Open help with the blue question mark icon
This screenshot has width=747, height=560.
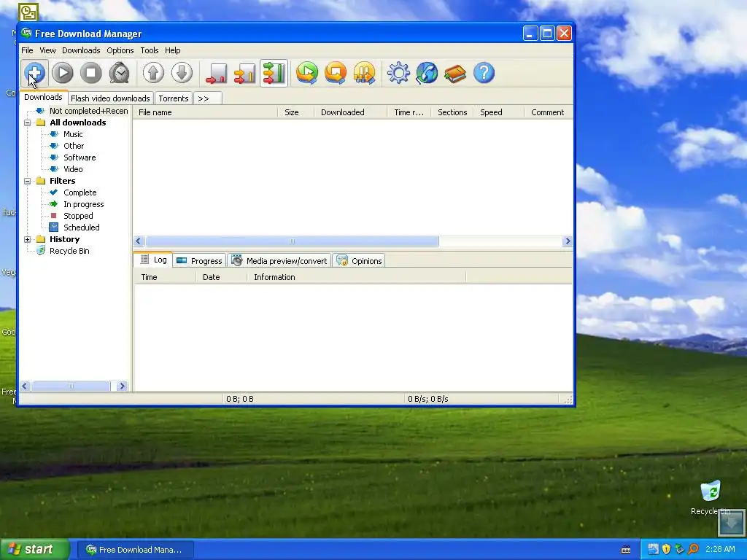(484, 73)
